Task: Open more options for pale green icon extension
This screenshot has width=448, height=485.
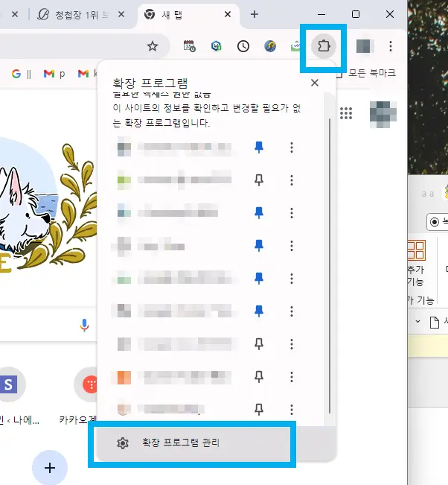Action: point(292,279)
